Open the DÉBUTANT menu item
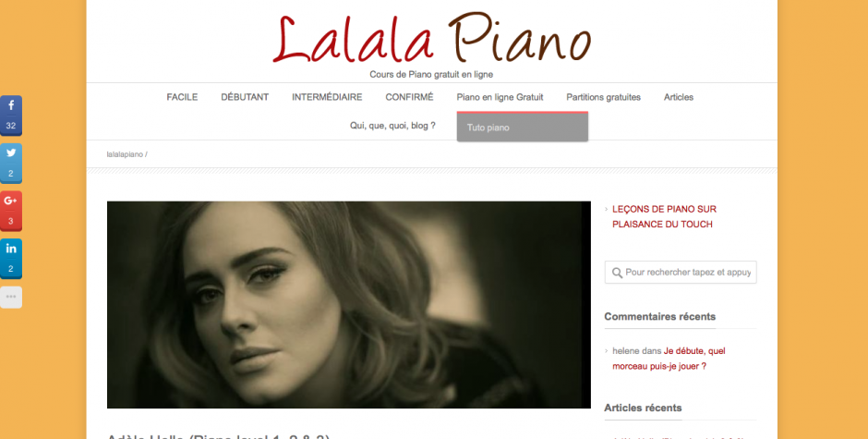Image resolution: width=868 pixels, height=439 pixels. 245,97
